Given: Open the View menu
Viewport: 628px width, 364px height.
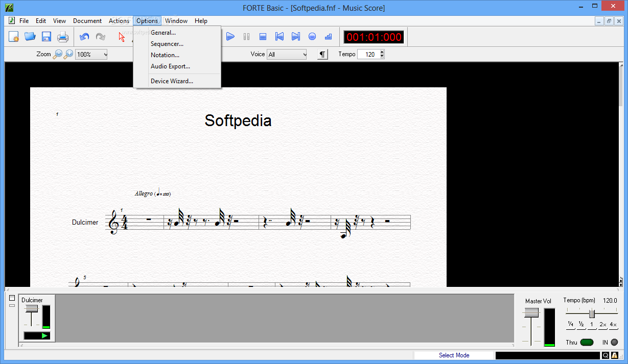Looking at the screenshot, I should (59, 21).
